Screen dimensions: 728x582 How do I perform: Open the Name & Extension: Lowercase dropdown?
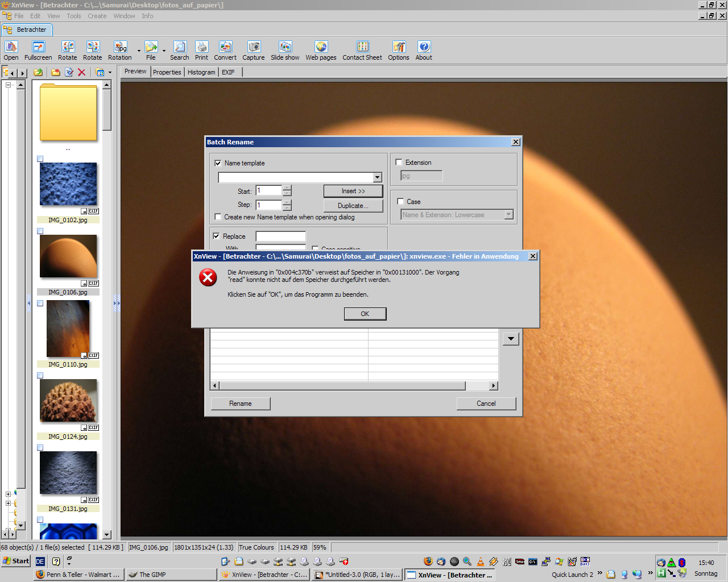click(x=508, y=215)
